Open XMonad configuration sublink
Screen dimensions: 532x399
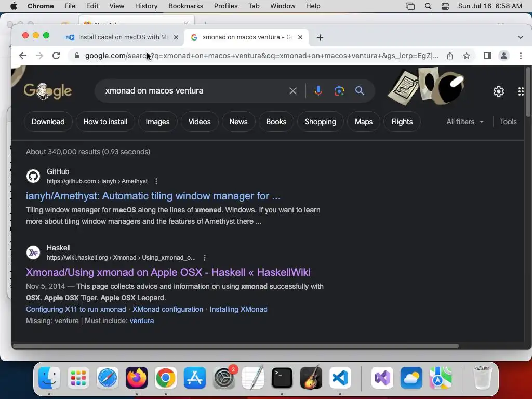pyautogui.click(x=168, y=310)
